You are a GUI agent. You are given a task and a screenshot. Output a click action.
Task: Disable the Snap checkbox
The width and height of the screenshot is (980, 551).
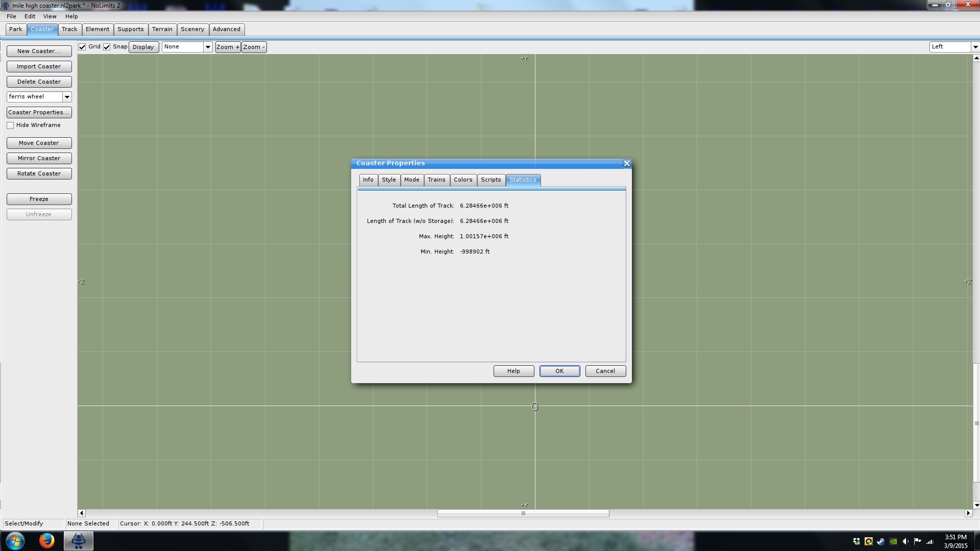(x=107, y=47)
